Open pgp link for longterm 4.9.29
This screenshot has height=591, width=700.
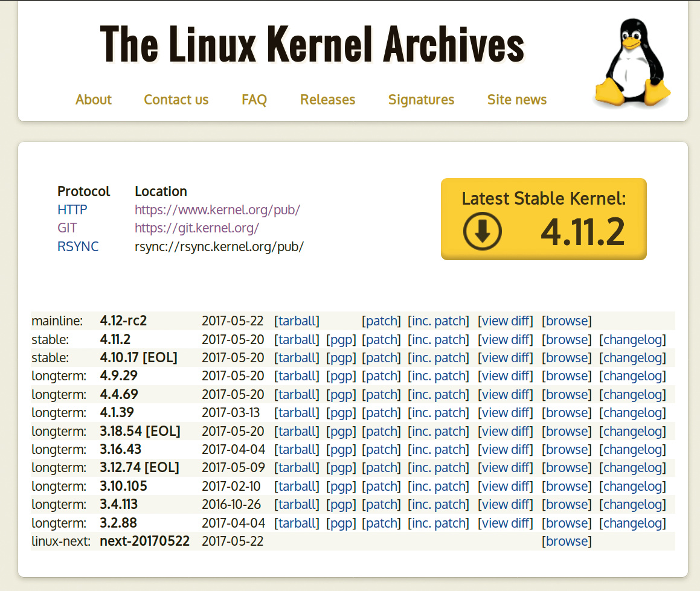click(341, 376)
